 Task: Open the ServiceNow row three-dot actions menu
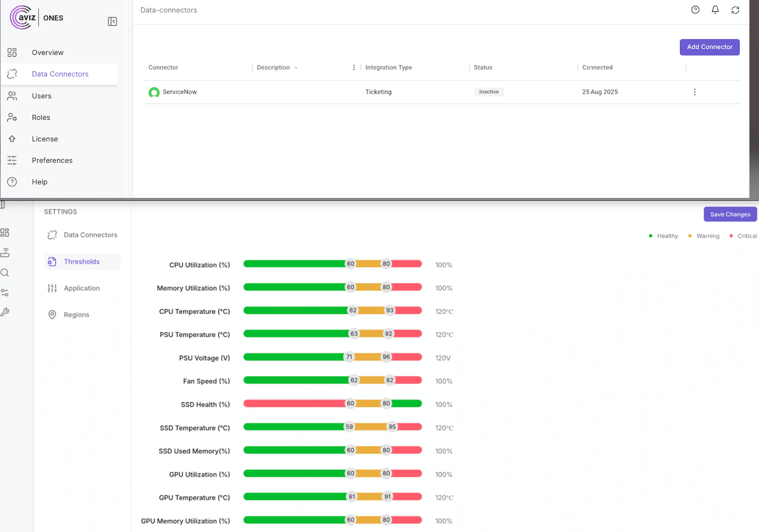tap(694, 92)
